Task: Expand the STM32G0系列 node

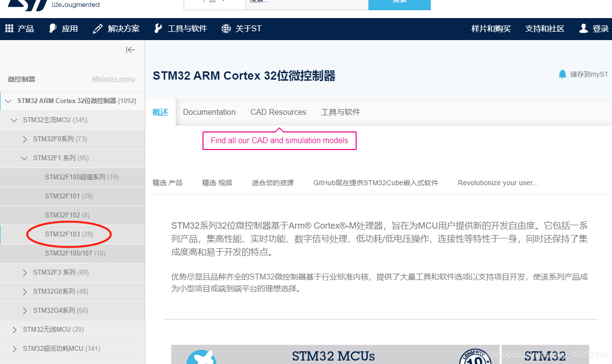Action: click(x=24, y=292)
